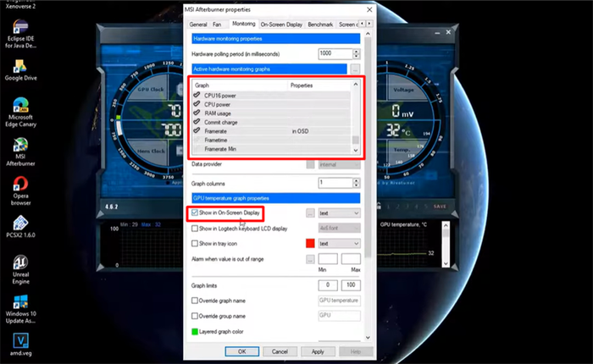This screenshot has width=593, height=364.
Task: Toggle the CPU power graph checkmark
Action: point(197,104)
